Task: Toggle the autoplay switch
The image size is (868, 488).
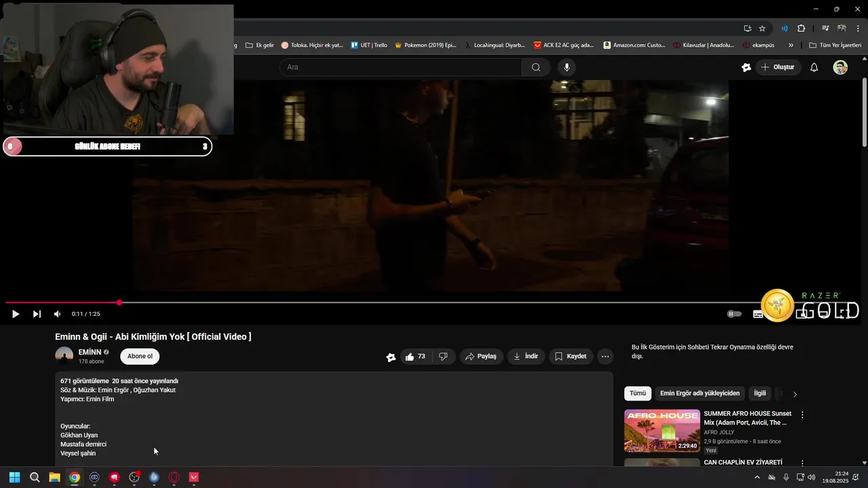Action: pos(734,314)
